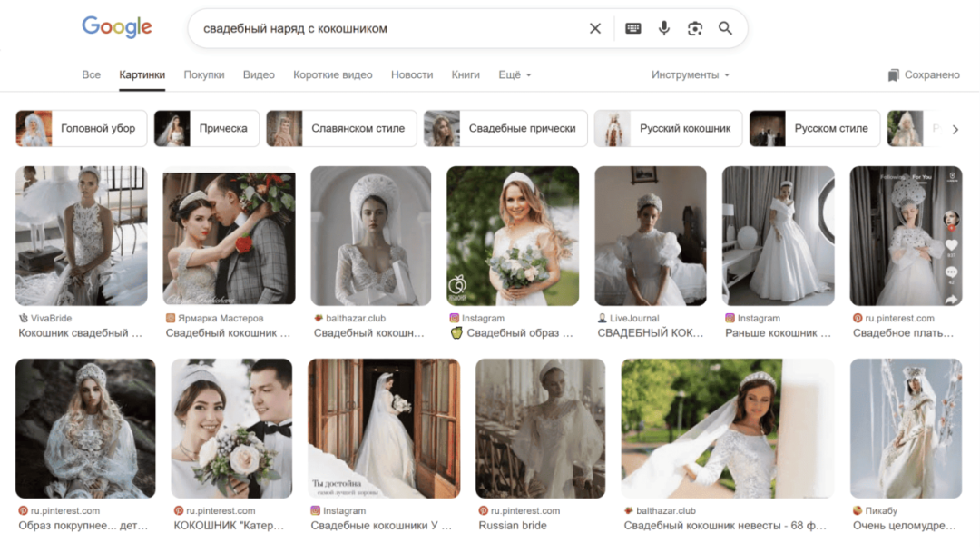Select the Русский кокошник filter chip
Screen dimensions: 980x553
tap(668, 129)
